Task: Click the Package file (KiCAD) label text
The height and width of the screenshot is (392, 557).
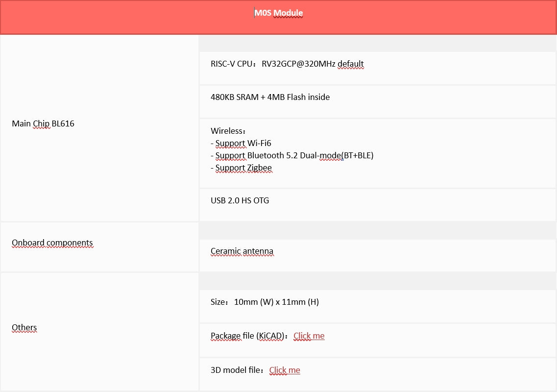Action: (247, 336)
